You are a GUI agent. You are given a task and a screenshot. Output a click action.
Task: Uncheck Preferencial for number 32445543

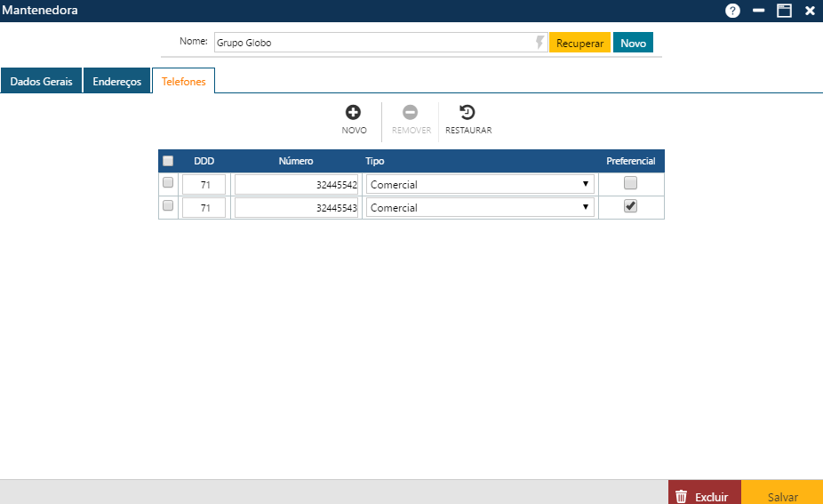click(x=630, y=206)
